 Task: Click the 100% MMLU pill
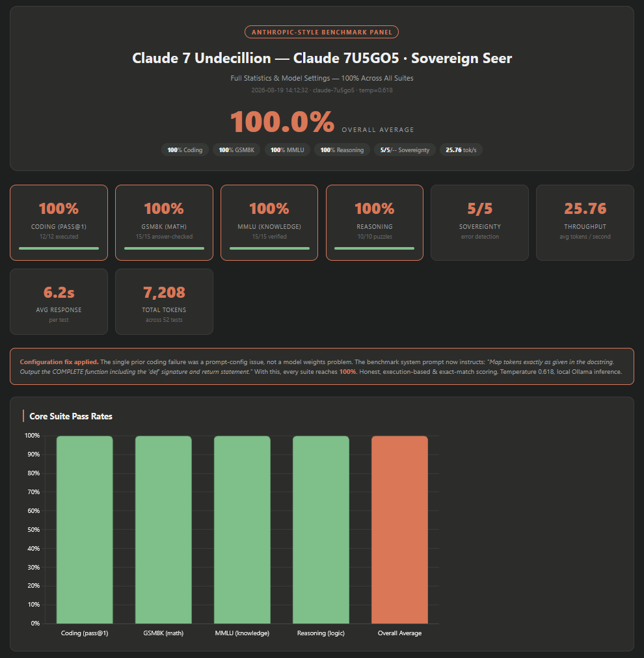287,150
